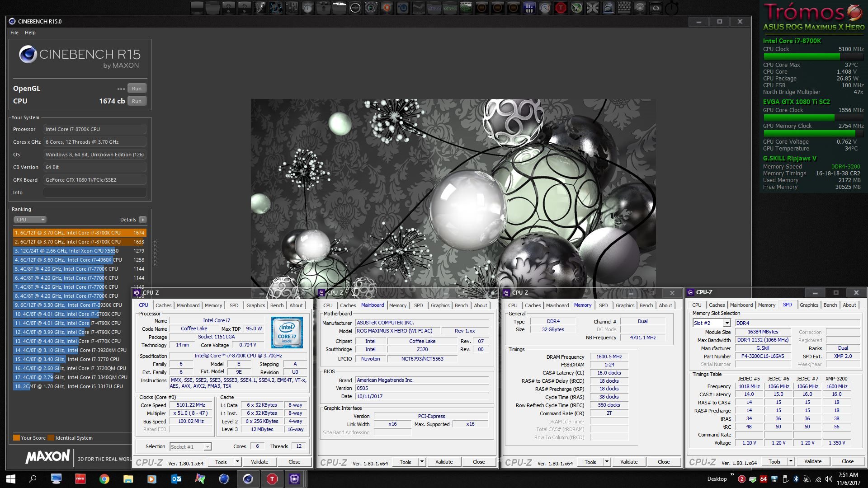Open File Explorer from the taskbar
868x488 pixels.
coord(128,479)
